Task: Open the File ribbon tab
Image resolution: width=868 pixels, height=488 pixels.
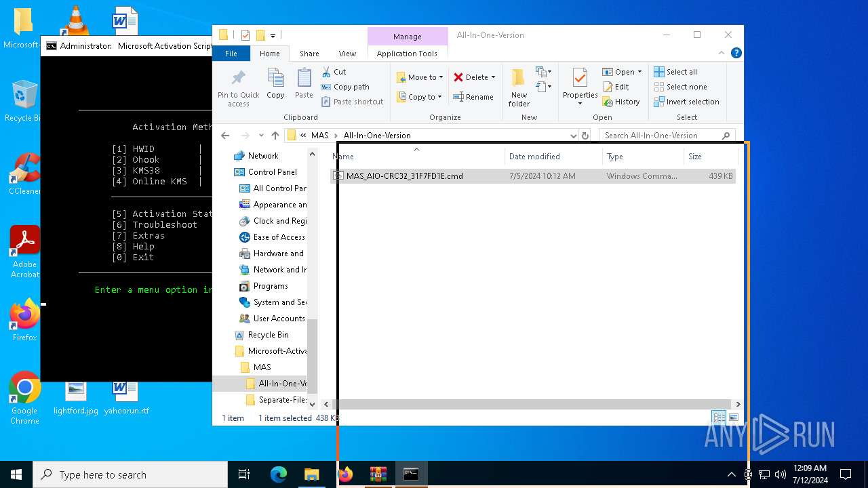Action: pyautogui.click(x=231, y=54)
